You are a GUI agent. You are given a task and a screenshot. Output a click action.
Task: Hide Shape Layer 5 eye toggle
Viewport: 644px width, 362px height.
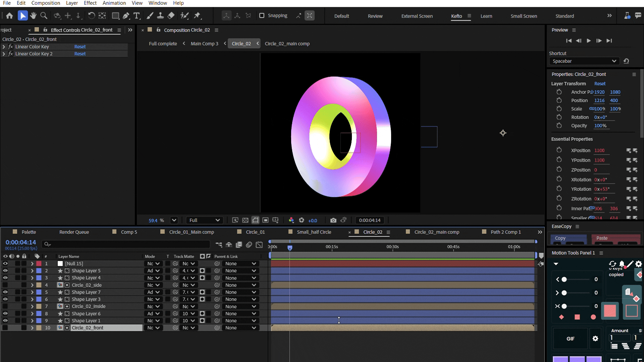pyautogui.click(x=5, y=271)
